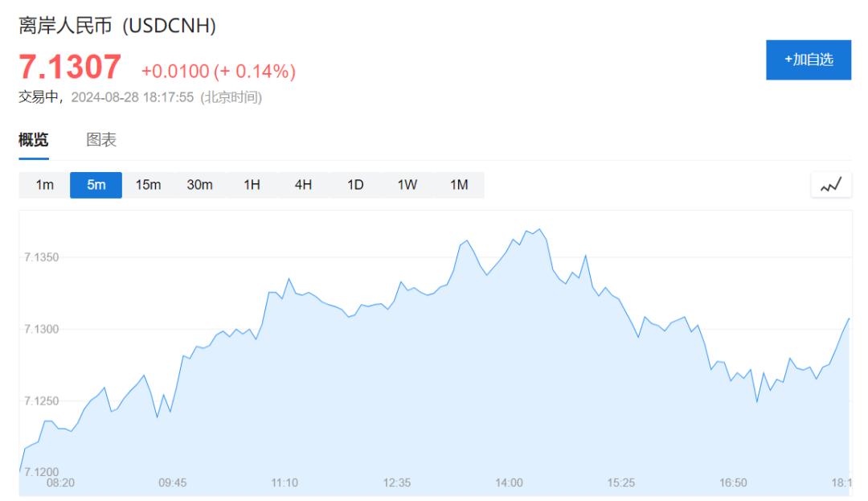Switch to the 1D daily interval
868x501 pixels.
tap(355, 185)
